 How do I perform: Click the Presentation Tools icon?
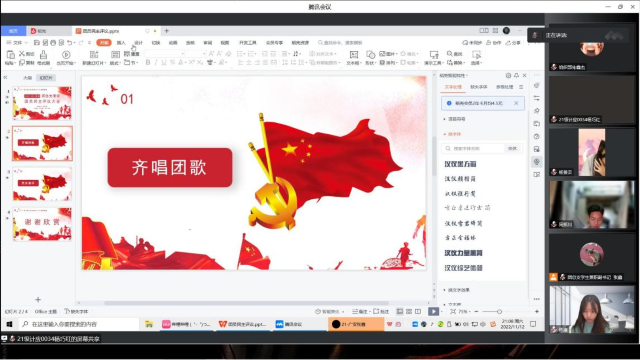click(434, 55)
